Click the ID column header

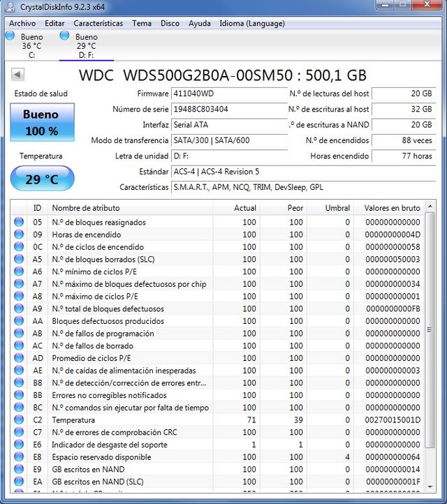37,208
